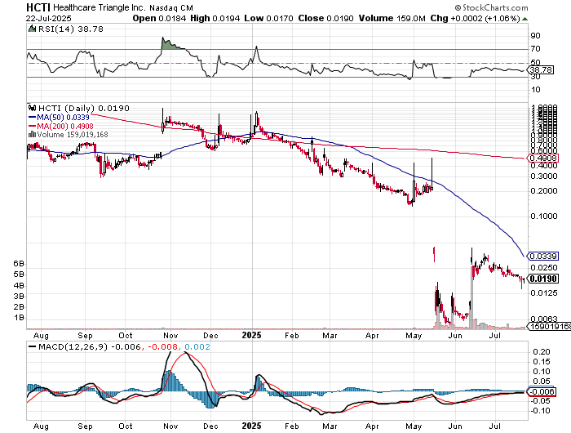
Task: Click the Healthcare Triangle Inc. company name
Action: pos(99,8)
